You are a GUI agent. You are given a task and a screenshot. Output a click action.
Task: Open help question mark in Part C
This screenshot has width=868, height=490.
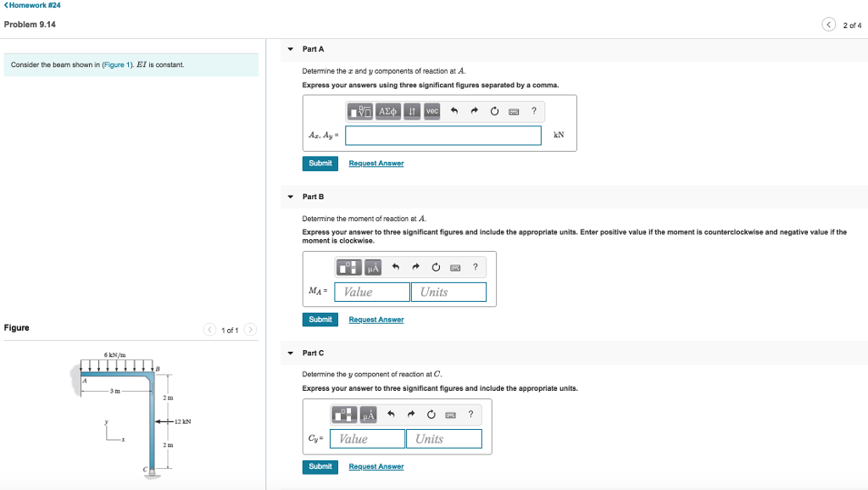coord(470,415)
